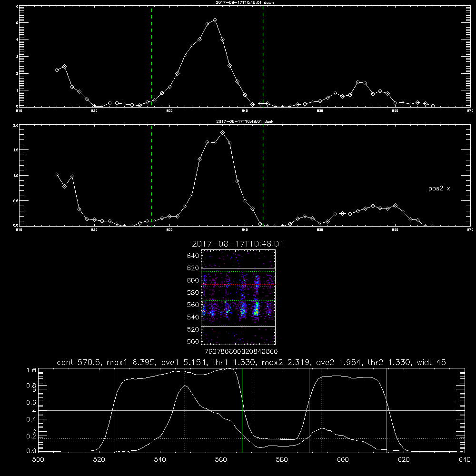Click the spectrogram x-axis tick label string
This screenshot has width=476, height=476.
tap(241, 351)
